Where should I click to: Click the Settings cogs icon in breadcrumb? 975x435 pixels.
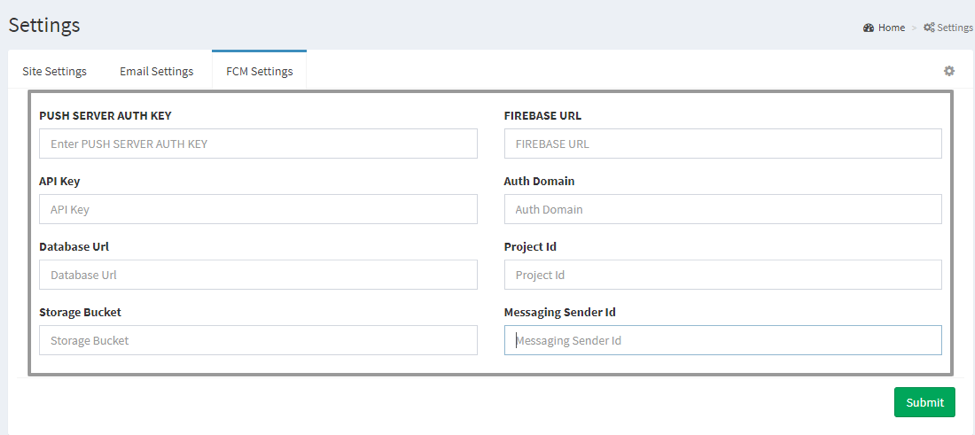(929, 28)
